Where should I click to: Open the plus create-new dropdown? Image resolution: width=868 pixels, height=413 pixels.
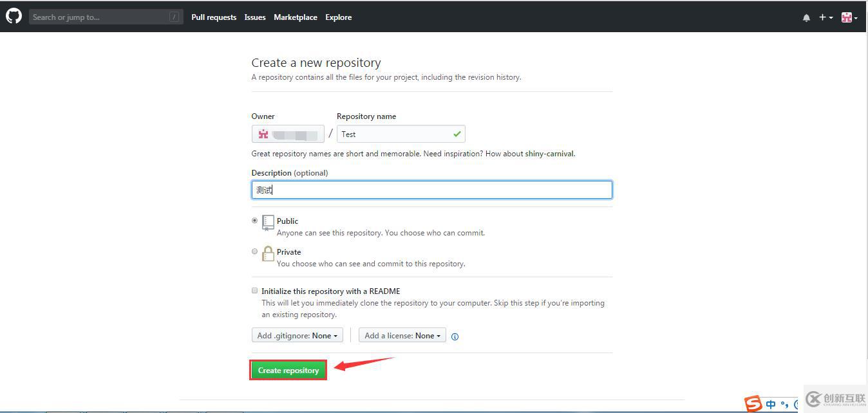[826, 17]
